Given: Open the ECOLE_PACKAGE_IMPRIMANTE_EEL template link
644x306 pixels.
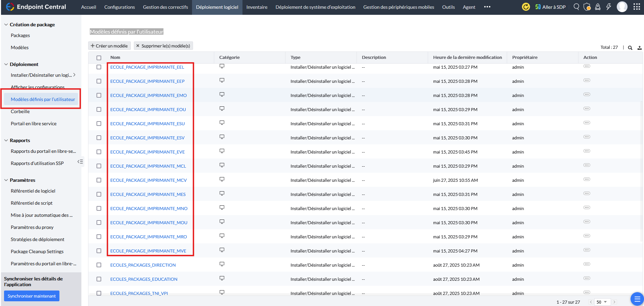Looking at the screenshot, I should 147,67.
